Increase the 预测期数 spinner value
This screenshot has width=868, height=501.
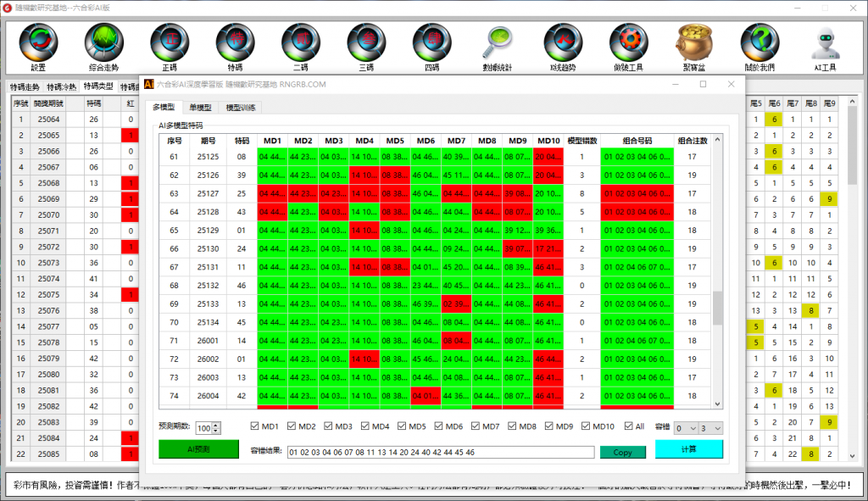pyautogui.click(x=217, y=425)
